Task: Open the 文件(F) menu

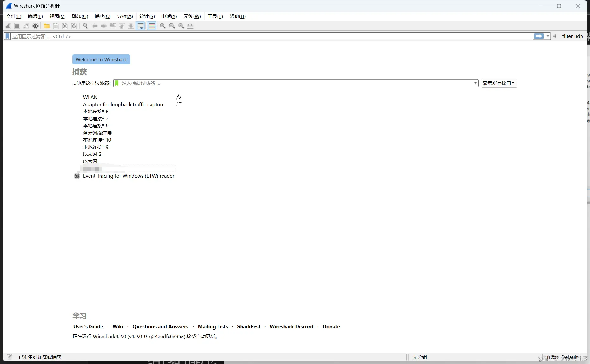Action: click(14, 16)
